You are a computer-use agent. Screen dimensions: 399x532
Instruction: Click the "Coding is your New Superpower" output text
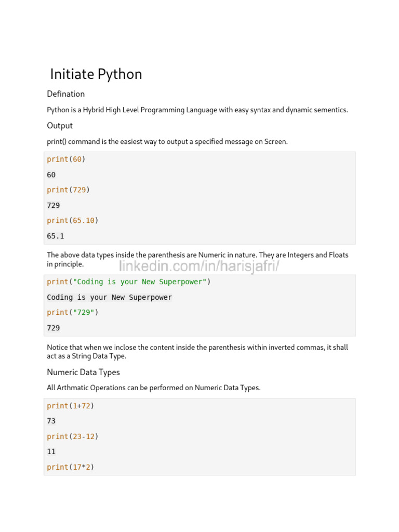point(109,298)
